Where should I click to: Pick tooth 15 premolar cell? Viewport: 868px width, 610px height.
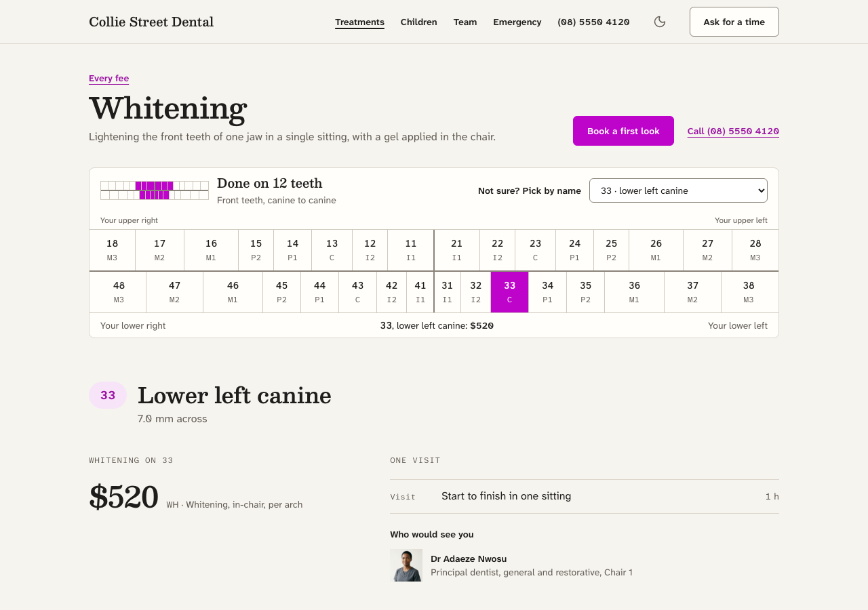pyautogui.click(x=256, y=250)
